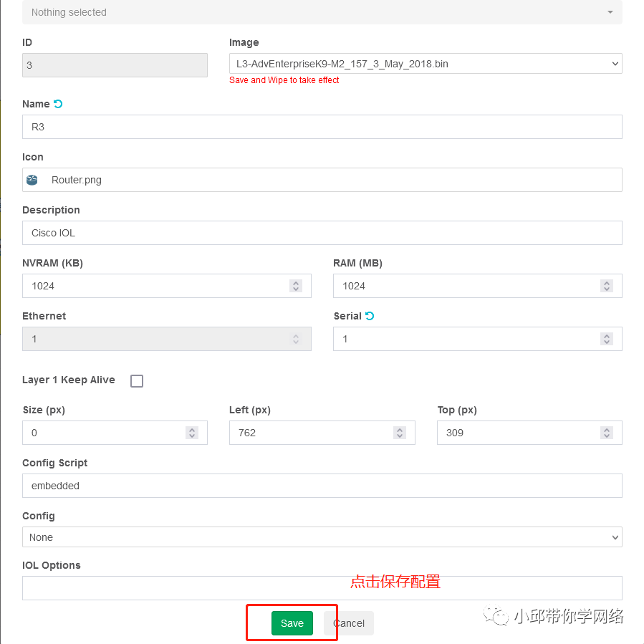Image resolution: width=644 pixels, height=644 pixels.
Task: Click the Cancel button
Action: click(x=349, y=623)
